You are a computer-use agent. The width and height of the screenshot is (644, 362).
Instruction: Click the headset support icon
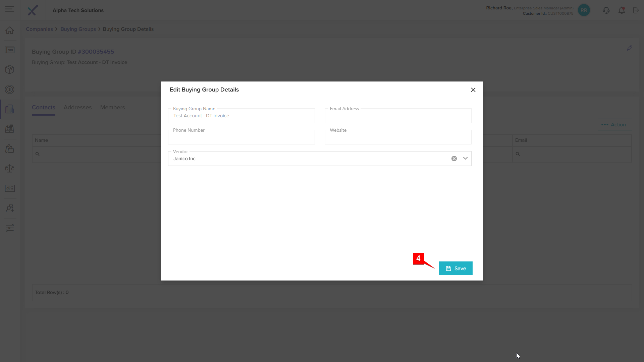point(606,10)
